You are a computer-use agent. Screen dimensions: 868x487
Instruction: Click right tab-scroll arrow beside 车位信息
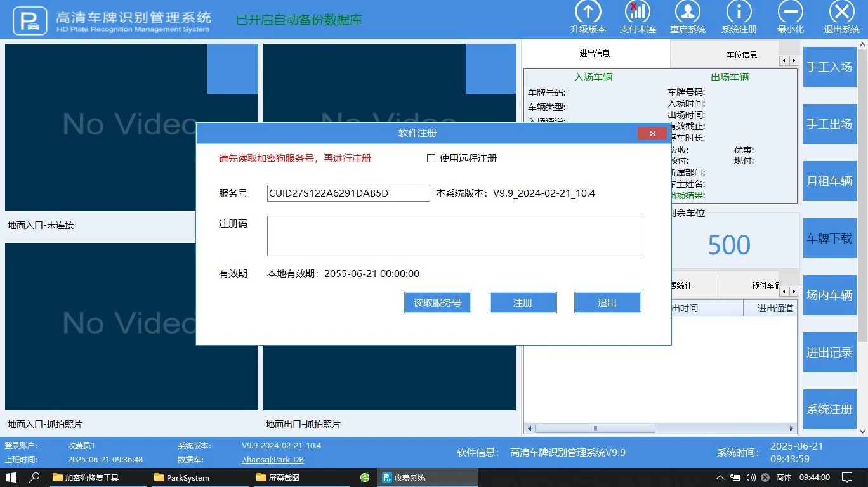coord(794,61)
